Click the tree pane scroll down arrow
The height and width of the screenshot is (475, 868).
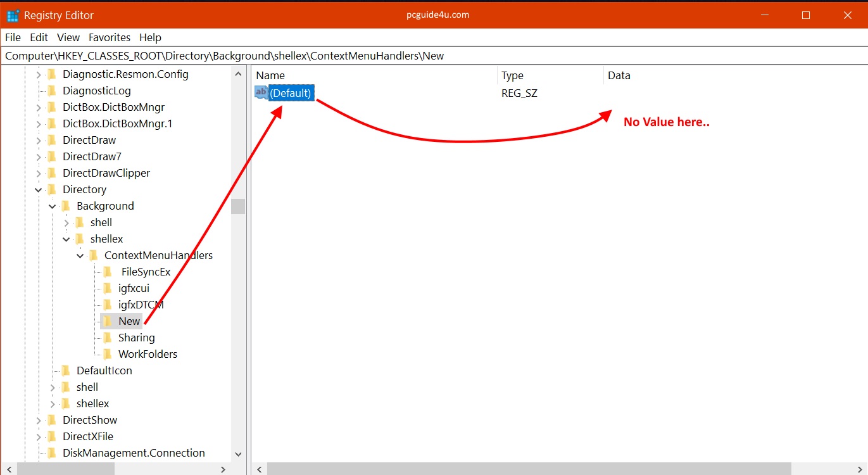238,453
